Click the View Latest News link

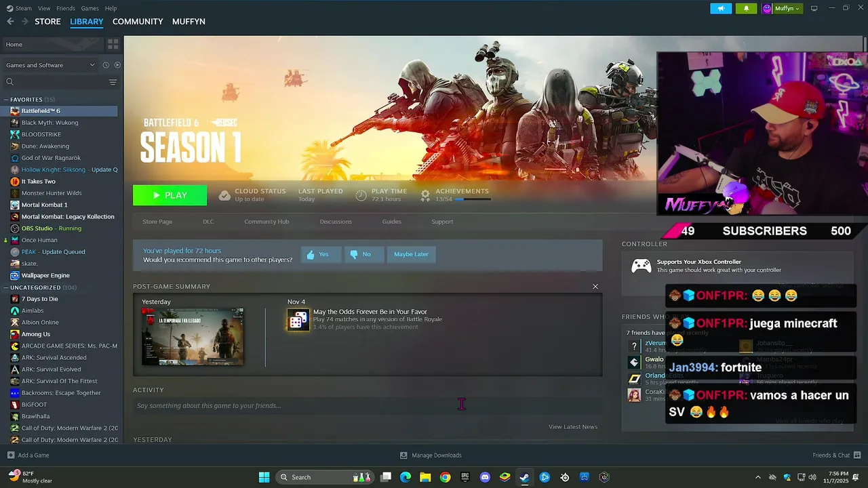click(573, 427)
